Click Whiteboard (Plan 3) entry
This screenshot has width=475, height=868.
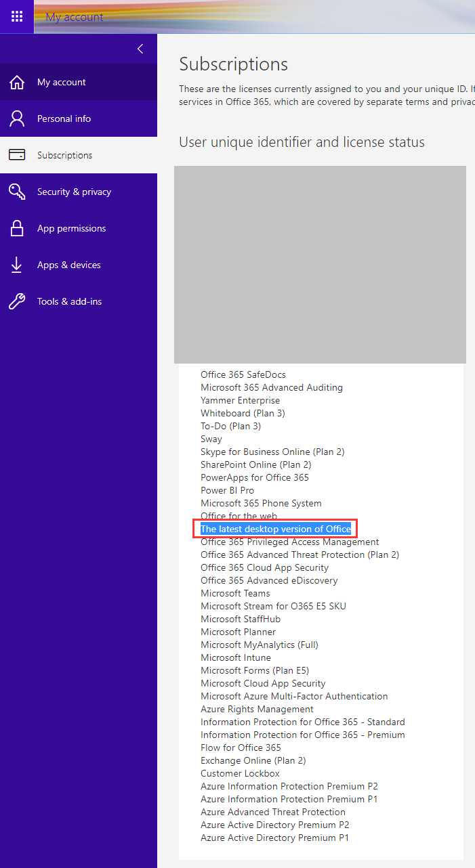243,413
